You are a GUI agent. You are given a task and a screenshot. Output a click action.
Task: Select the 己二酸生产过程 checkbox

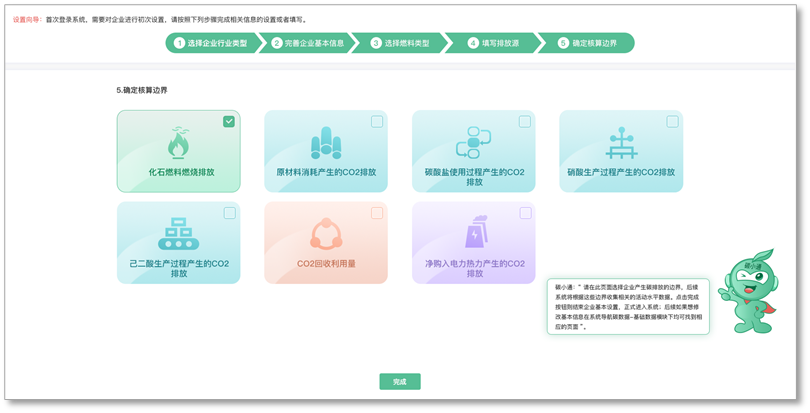point(229,213)
